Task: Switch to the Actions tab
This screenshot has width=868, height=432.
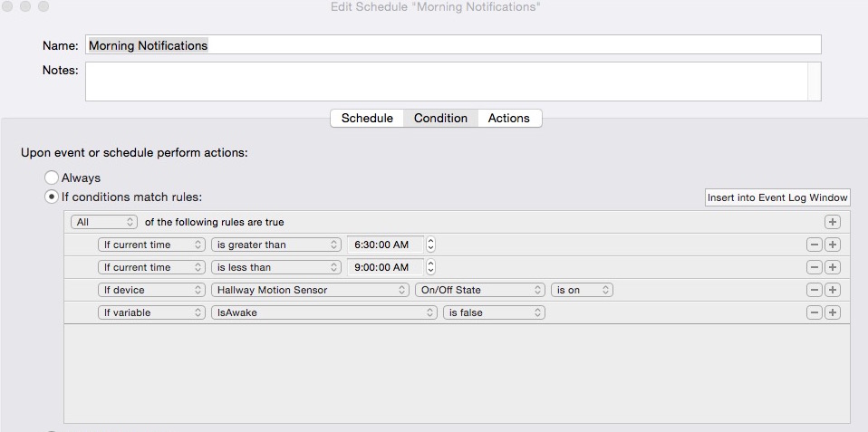Action: [x=509, y=119]
